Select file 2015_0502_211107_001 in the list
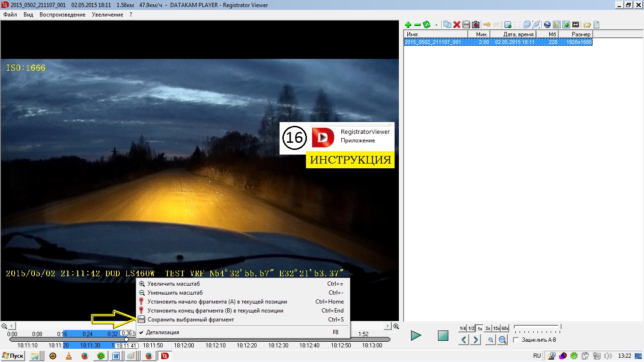This screenshot has width=644, height=362. pos(433,42)
